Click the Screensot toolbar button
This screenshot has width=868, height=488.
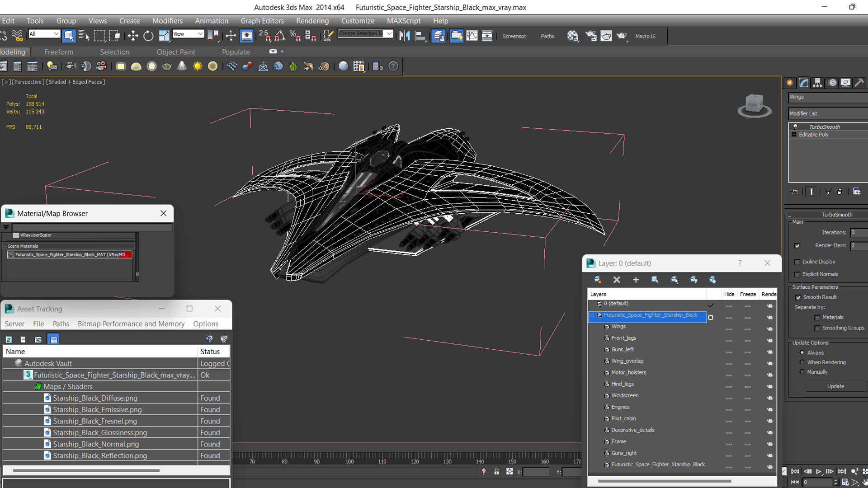tap(514, 36)
